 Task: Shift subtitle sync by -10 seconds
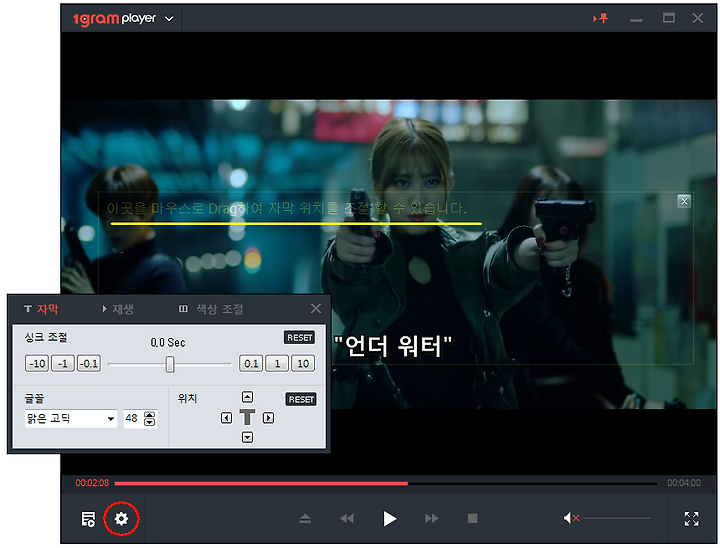37,364
